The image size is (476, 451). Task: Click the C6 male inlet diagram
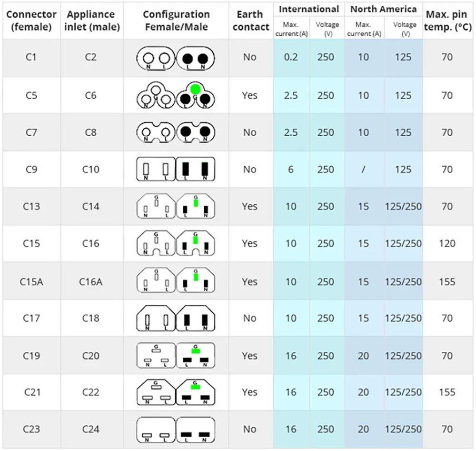pos(195,96)
